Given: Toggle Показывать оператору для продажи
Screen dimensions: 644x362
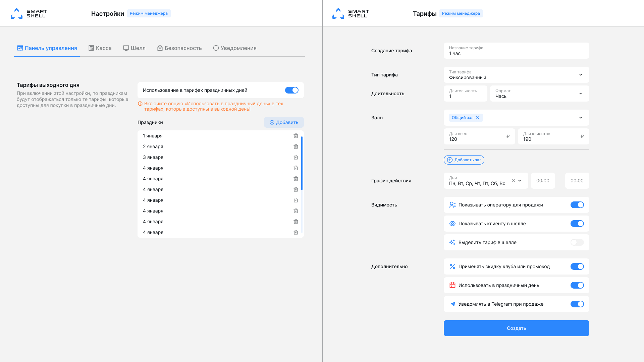Looking at the screenshot, I should pos(577,205).
